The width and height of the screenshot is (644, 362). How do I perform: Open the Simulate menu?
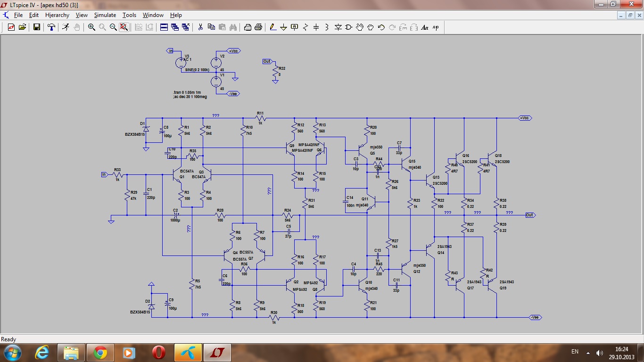[x=105, y=15]
